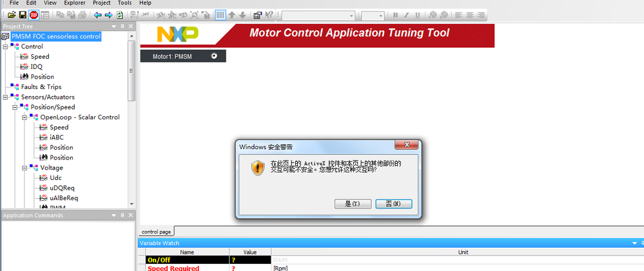Click the Copy Special toolbar icon
Image resolution: width=644 pixels, height=271 pixels.
coord(71,15)
